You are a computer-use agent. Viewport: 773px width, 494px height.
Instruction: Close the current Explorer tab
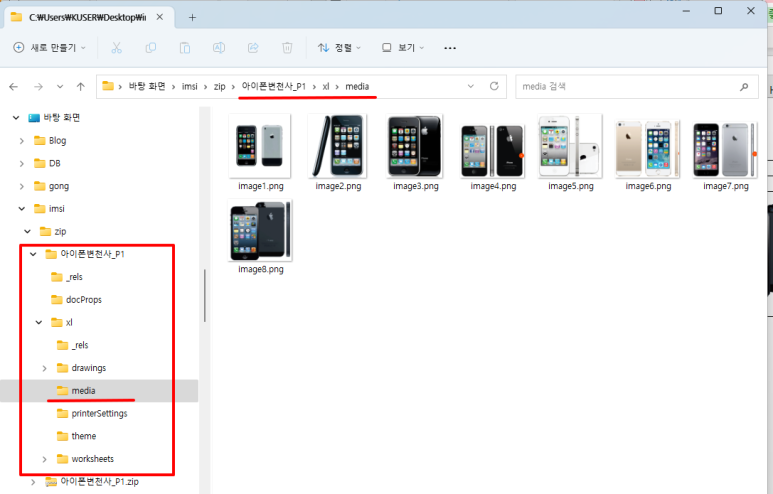[x=160, y=17]
